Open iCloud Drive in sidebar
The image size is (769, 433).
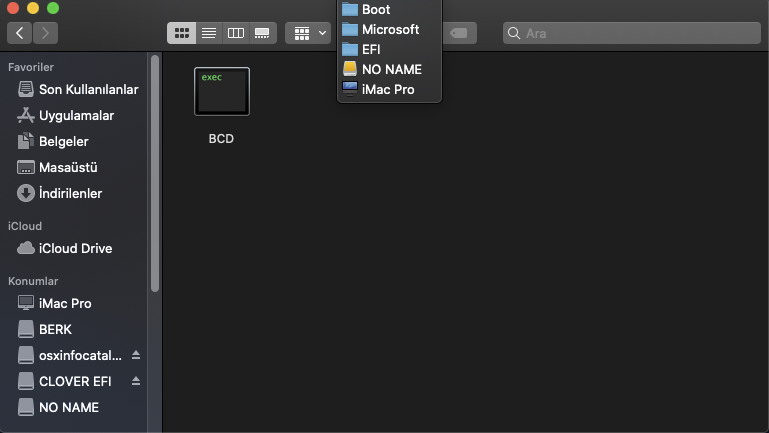click(x=75, y=249)
